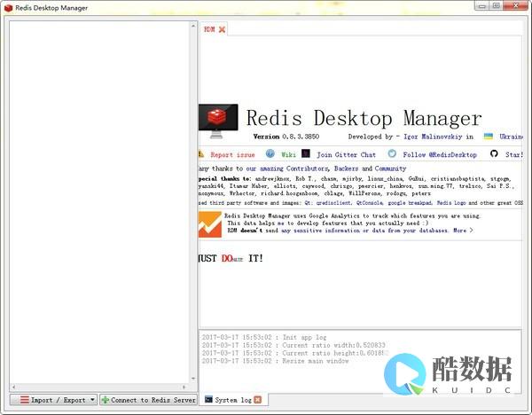The image size is (532, 415).
Task: Click the connections panel scroll up arrow
Action: (193, 26)
